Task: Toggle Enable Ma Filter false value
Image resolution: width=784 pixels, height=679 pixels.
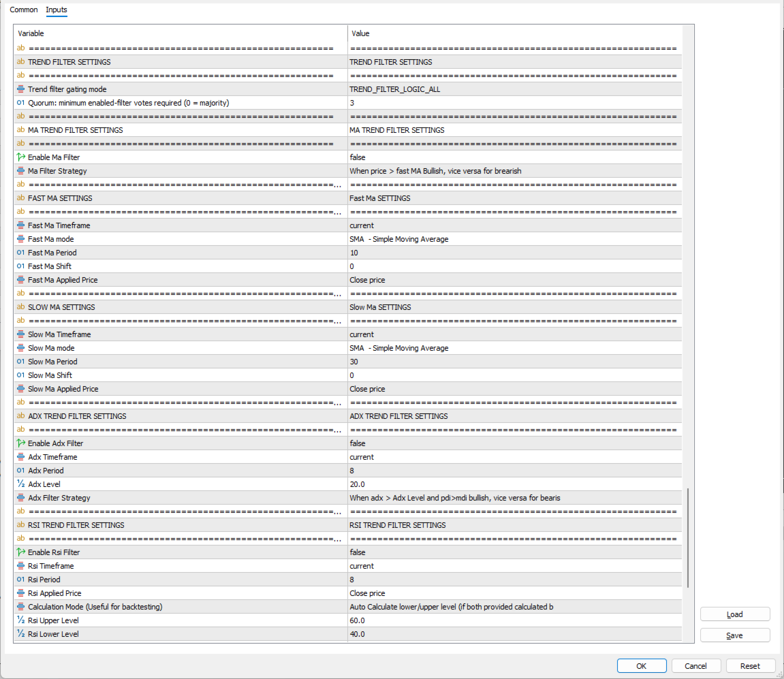Action: point(514,157)
